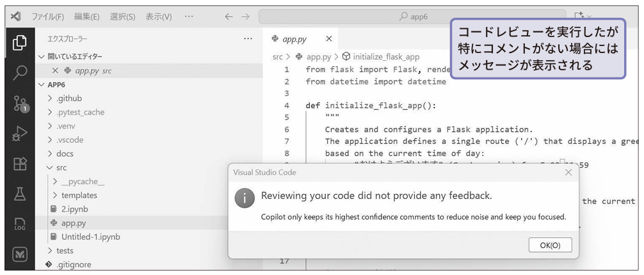Expand the .github folder
This screenshot has height=275, width=644.
coord(149,98)
